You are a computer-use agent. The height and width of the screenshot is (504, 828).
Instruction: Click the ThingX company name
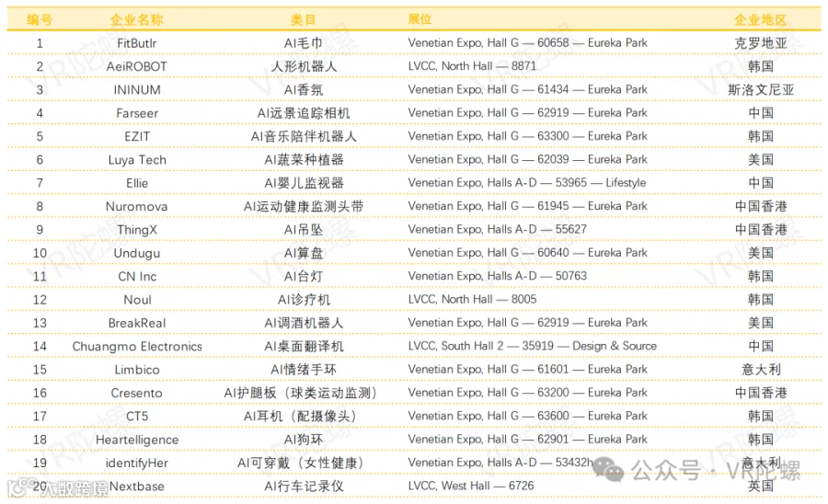click(x=137, y=230)
